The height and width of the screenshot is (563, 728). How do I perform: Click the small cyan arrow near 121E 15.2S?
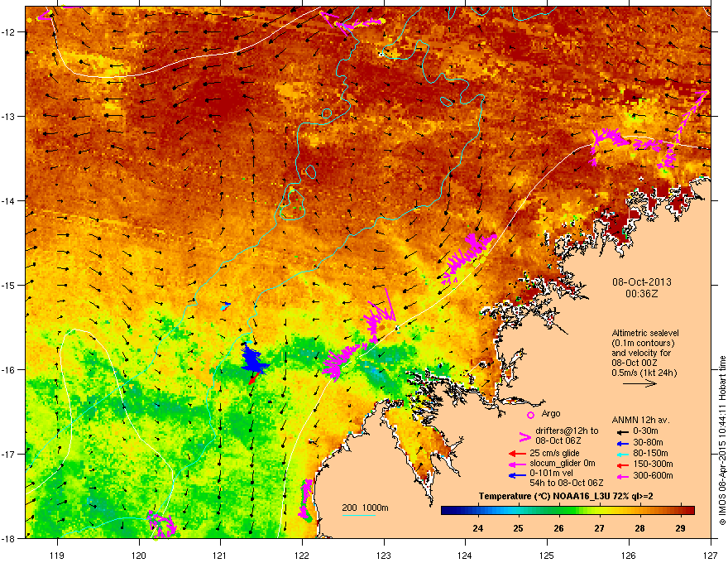[225, 306]
